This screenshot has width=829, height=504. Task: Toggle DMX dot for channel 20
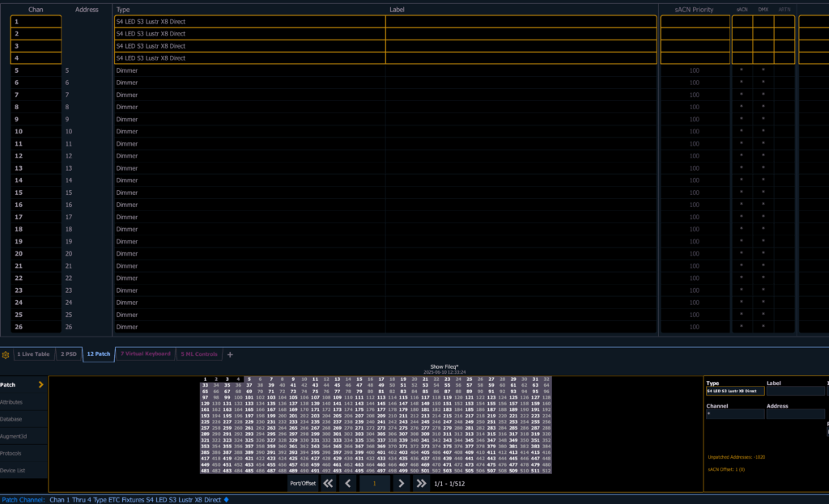pyautogui.click(x=763, y=253)
